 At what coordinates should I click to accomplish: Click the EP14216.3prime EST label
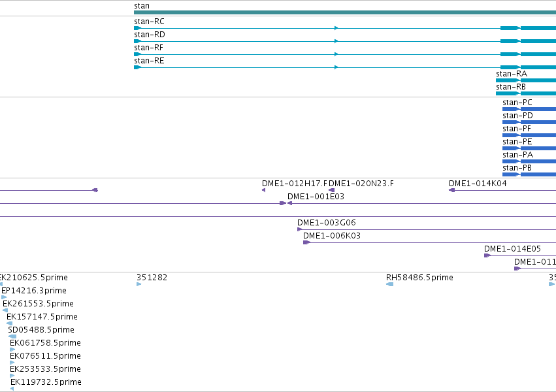[x=34, y=291]
